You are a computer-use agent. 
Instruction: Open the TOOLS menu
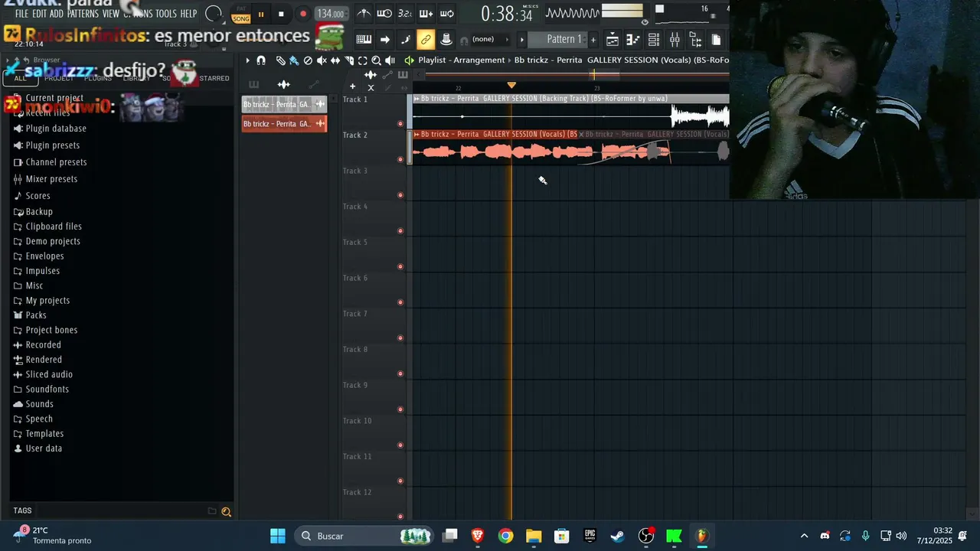pos(166,14)
